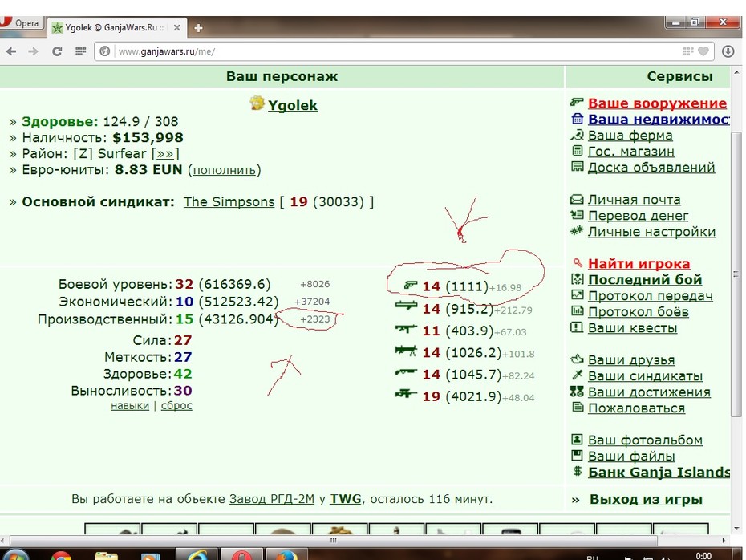Click the house icon beside Ваша недвижимость
746x560 pixels.
[x=577, y=119]
